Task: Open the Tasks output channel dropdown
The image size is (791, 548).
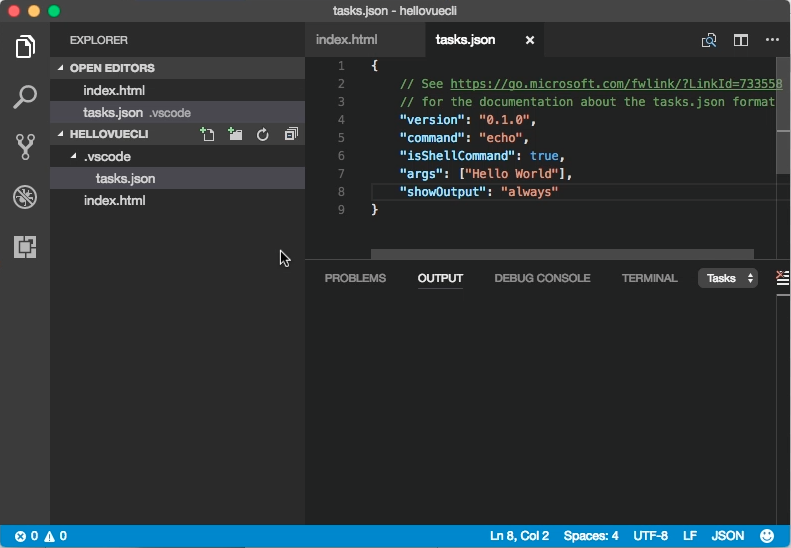Action: point(727,278)
